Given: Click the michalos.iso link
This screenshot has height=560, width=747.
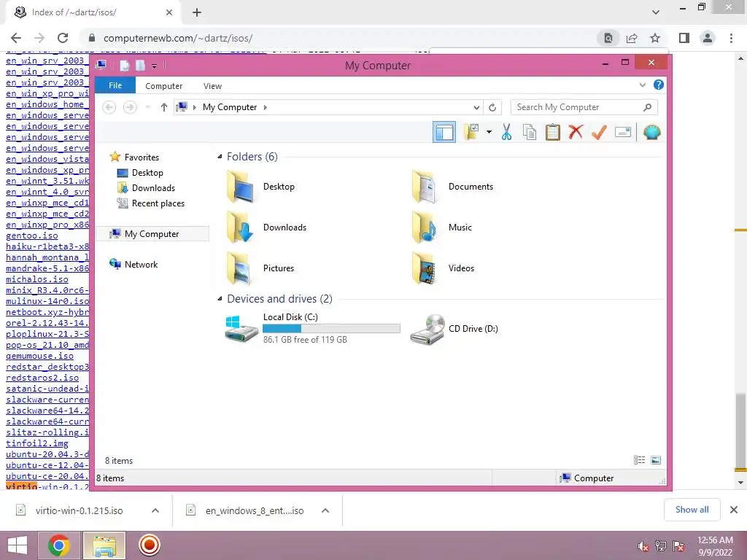Looking at the screenshot, I should coord(37,279).
